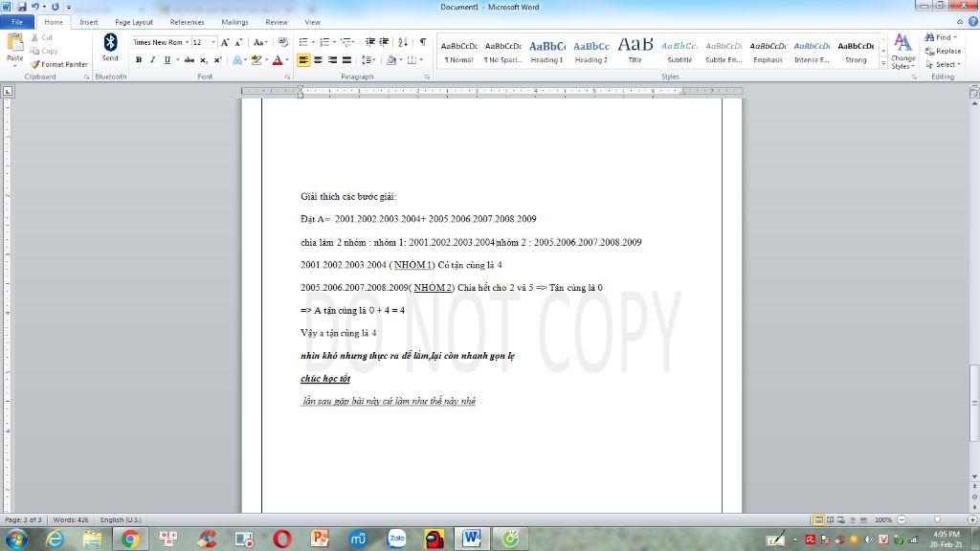
Task: Click the Font Color button
Action: click(278, 60)
